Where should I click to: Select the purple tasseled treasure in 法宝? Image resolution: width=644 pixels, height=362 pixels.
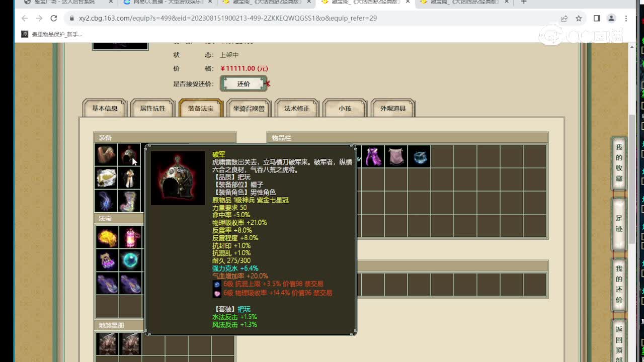click(x=107, y=260)
